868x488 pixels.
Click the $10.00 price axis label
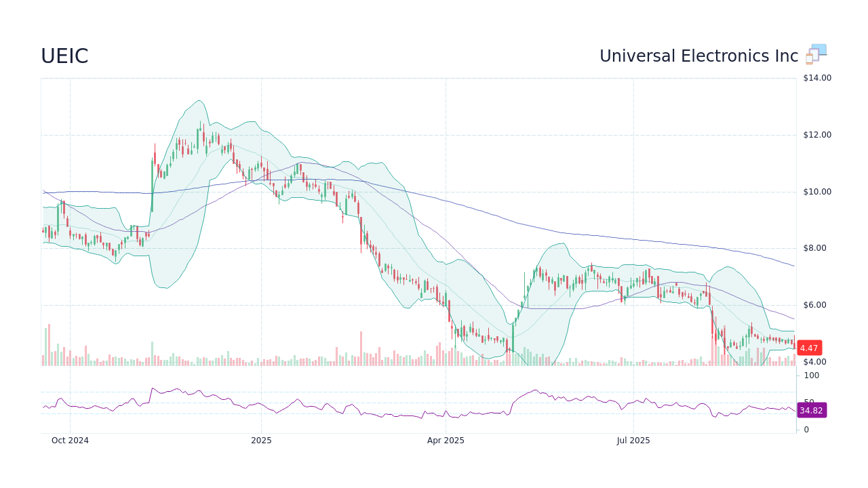click(x=817, y=192)
